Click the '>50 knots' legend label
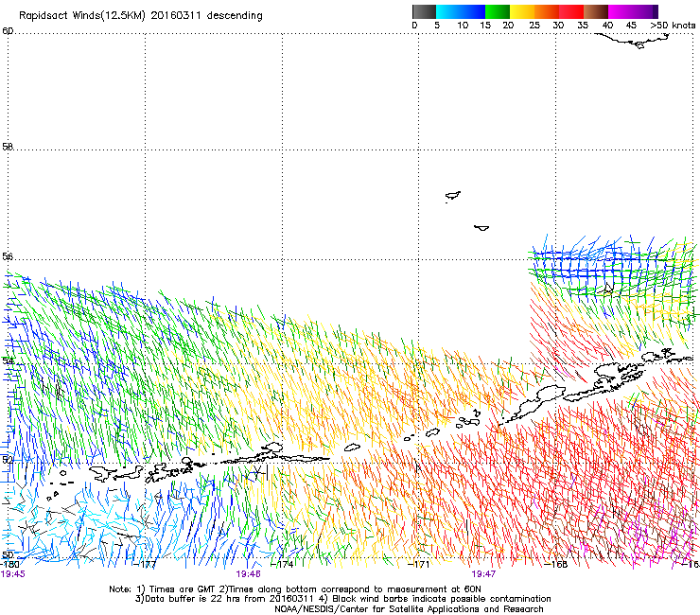Viewport: 700px width, 615px height. [673, 26]
